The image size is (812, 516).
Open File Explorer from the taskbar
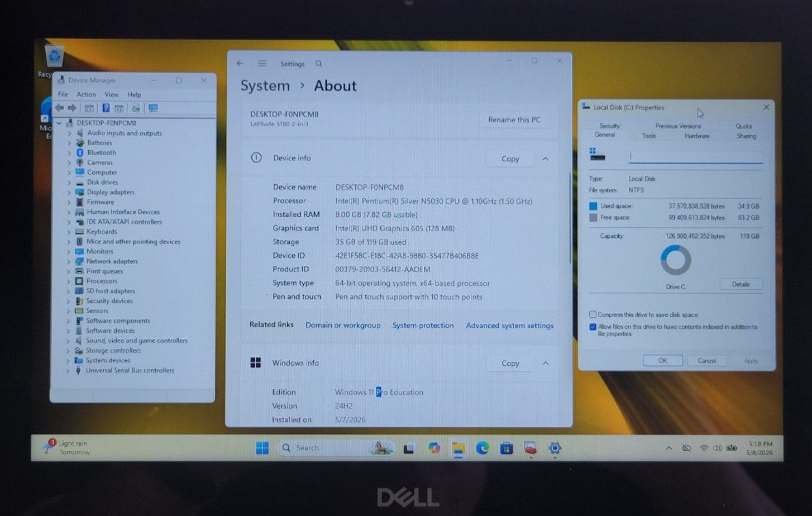tap(458, 448)
